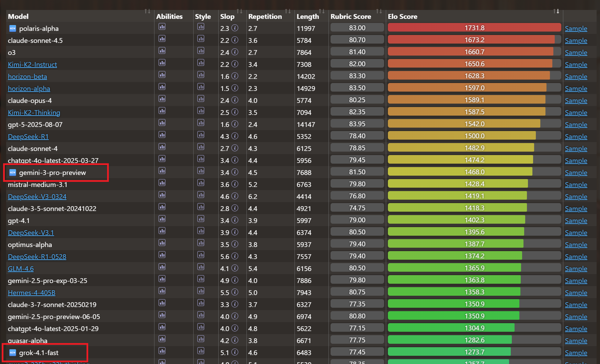600x364 pixels.
Task: Click the Elo Score header text
Action: point(403,16)
